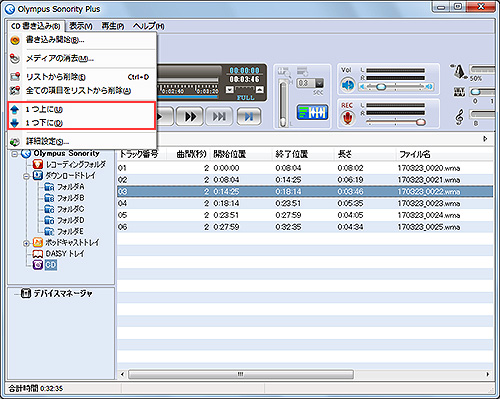Start recording with the REC microphone icon
The image size is (500, 399).
coord(348,118)
